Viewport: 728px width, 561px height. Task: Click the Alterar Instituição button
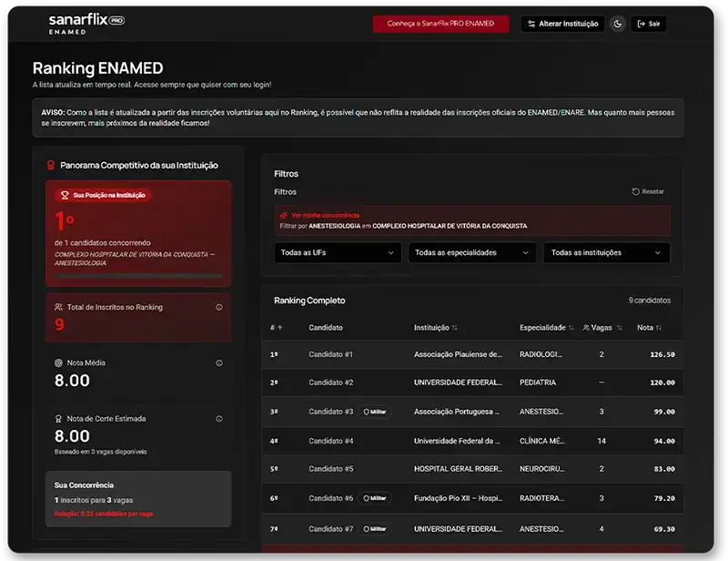coord(562,24)
